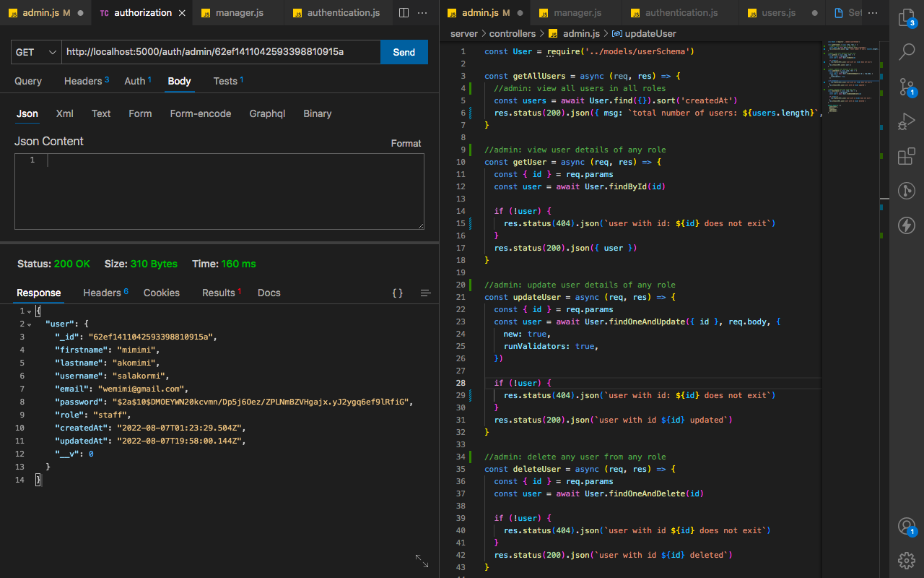
Task: Open the Source Control view
Action: coord(906,87)
